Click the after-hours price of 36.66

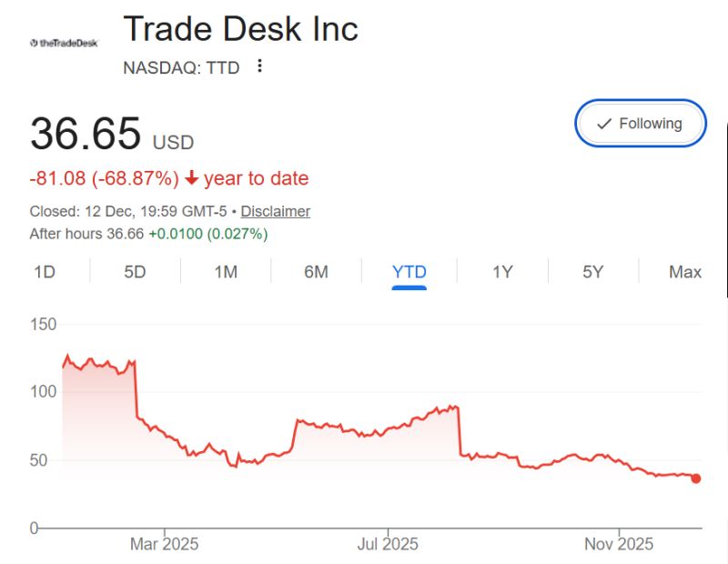click(127, 234)
